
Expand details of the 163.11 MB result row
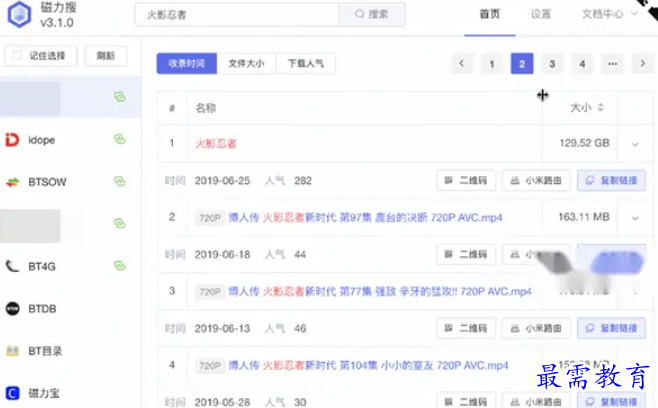pyautogui.click(x=635, y=218)
